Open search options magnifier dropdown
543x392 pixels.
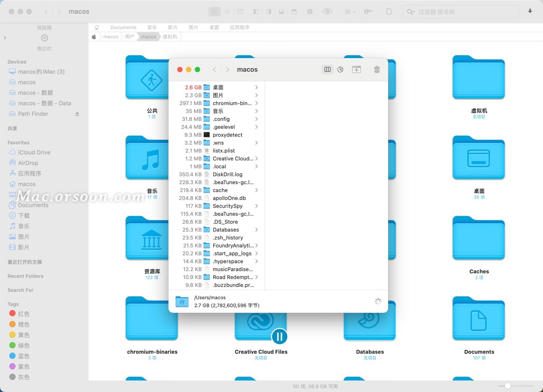411,12
